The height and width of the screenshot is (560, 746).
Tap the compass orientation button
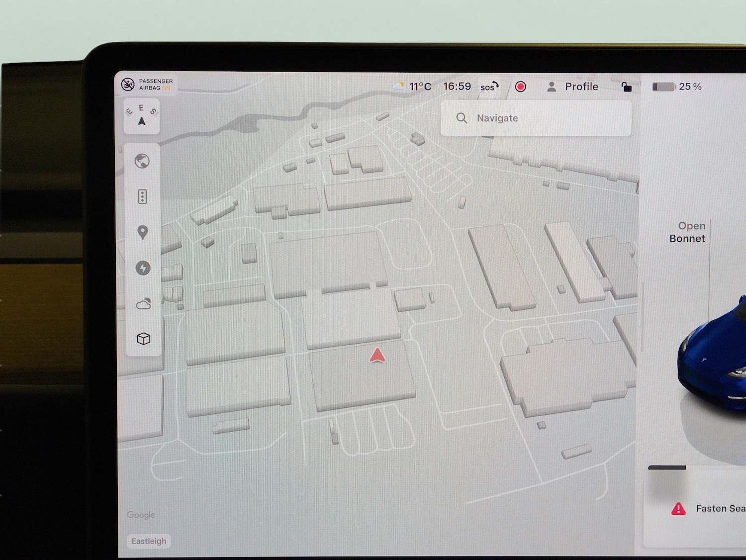tap(142, 116)
